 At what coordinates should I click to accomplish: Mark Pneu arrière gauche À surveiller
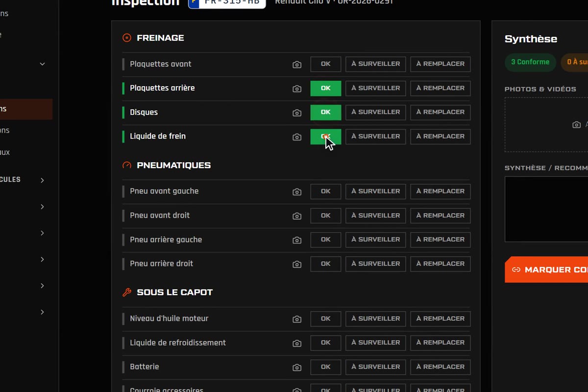376,240
